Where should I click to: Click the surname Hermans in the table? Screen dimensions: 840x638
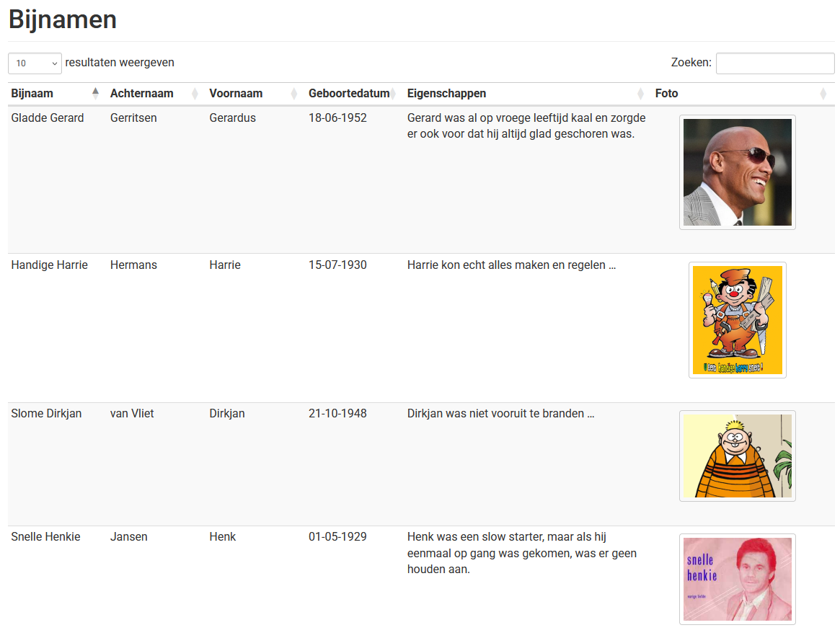[133, 265]
